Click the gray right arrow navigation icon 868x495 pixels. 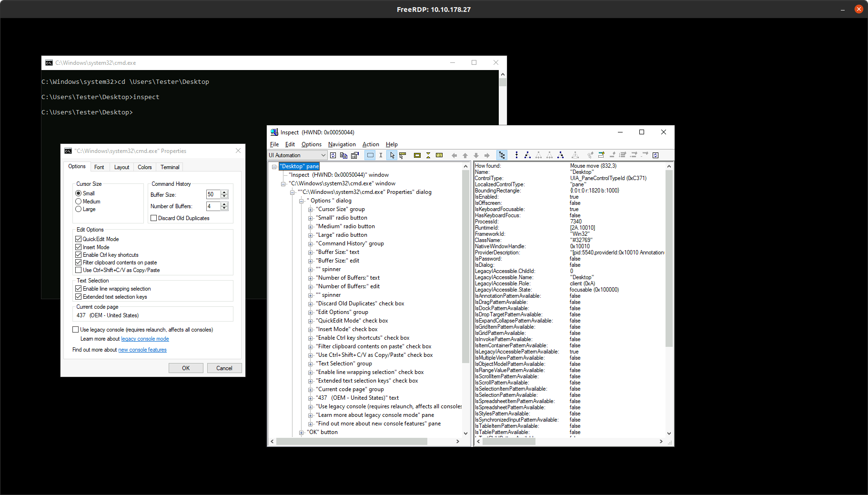(x=487, y=155)
